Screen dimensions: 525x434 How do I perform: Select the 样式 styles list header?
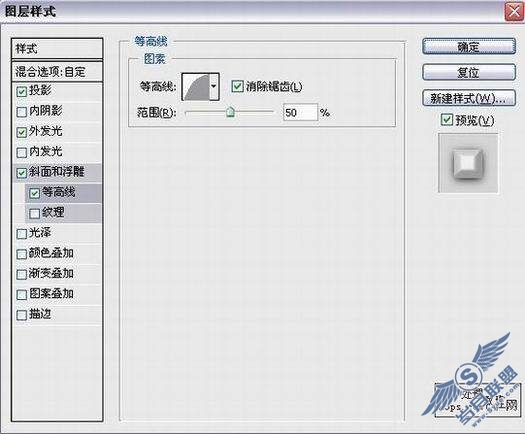(57, 49)
